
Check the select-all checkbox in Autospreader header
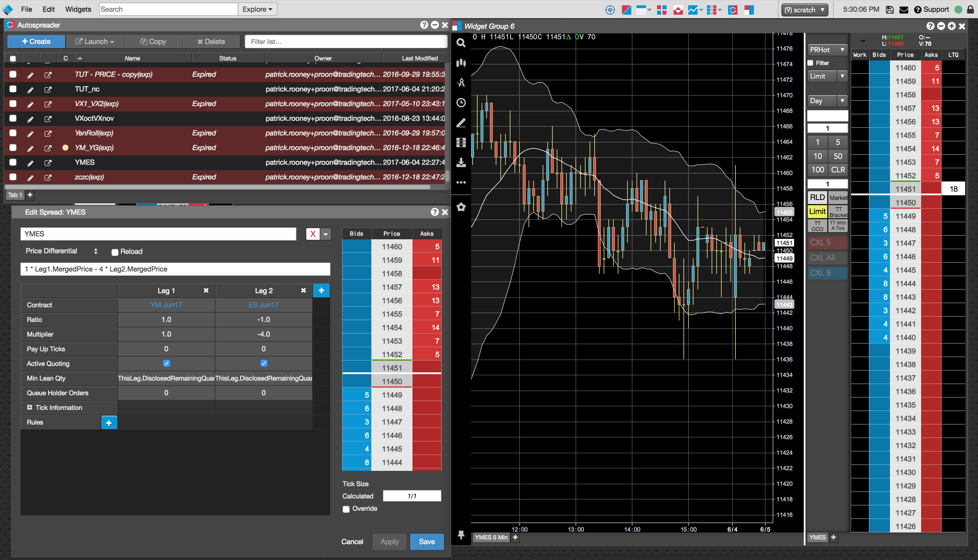click(x=13, y=58)
